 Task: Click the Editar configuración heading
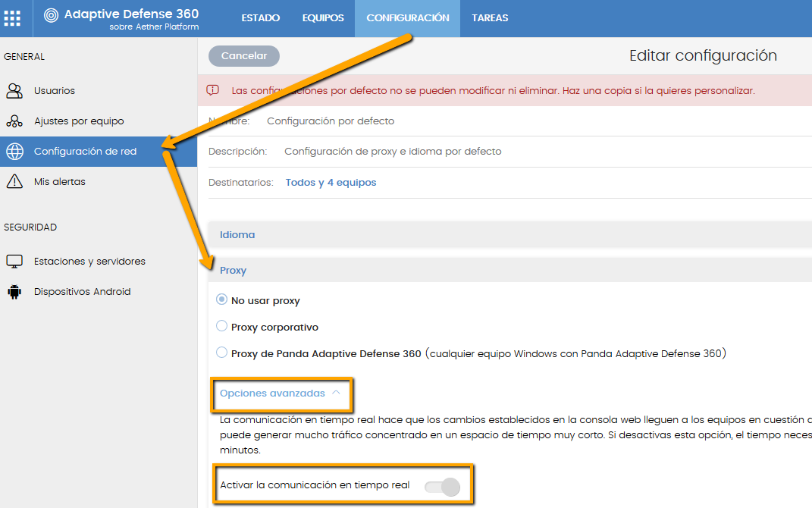(703, 55)
